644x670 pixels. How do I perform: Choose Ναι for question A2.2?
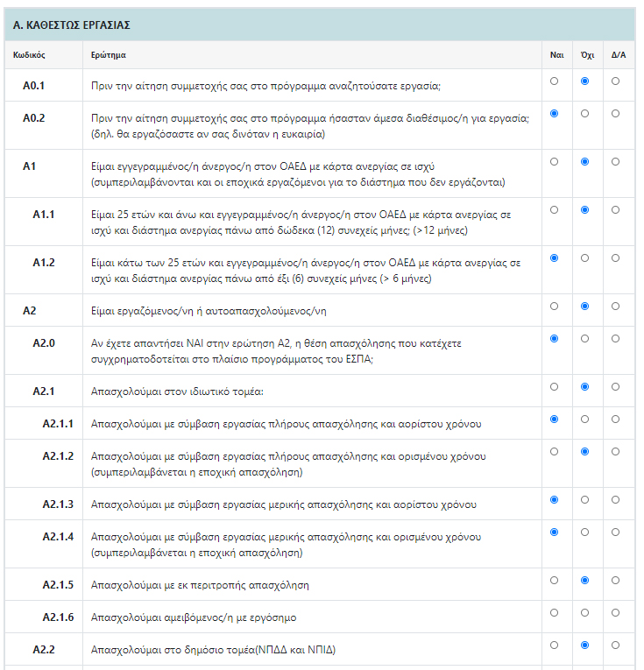(554, 645)
